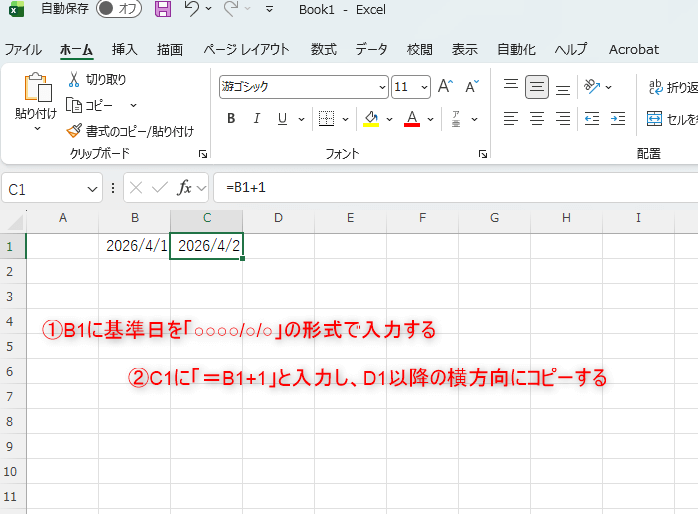Click the Save icon in title bar
698x514 pixels.
coord(163,9)
